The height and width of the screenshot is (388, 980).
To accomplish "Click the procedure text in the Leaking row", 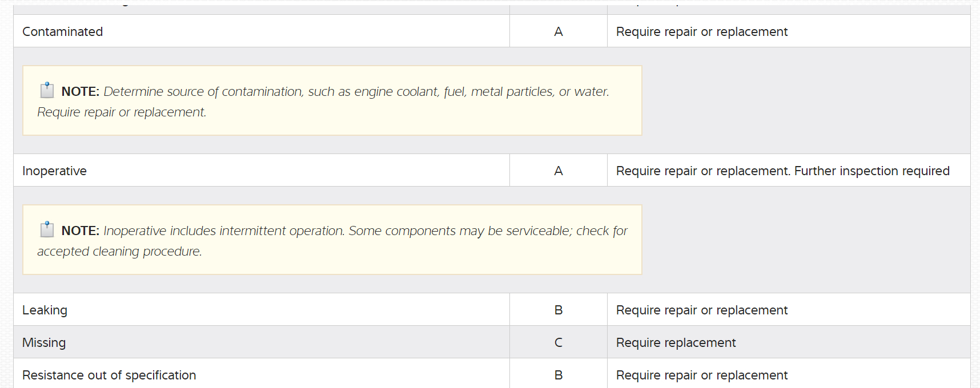I will [x=701, y=310].
